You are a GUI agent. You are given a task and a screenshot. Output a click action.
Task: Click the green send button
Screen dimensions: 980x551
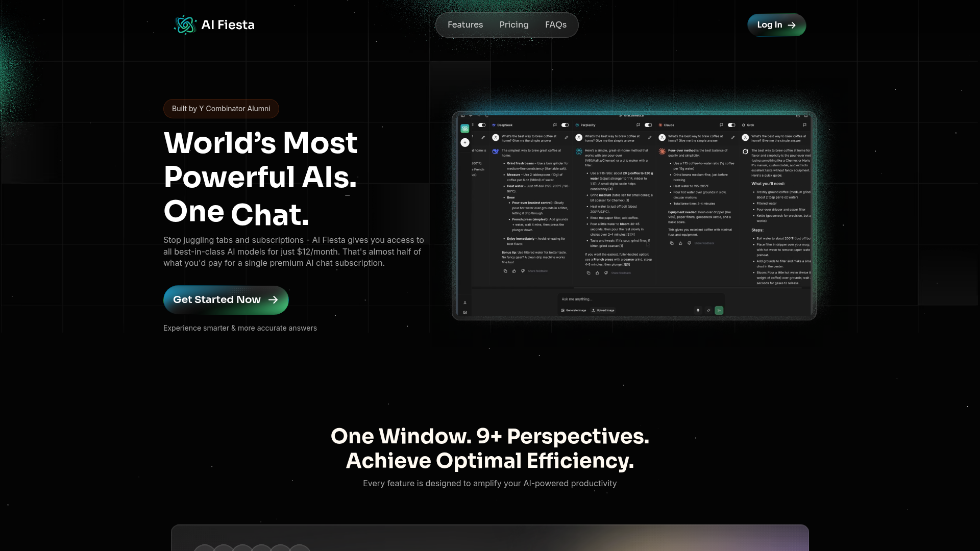click(x=719, y=310)
